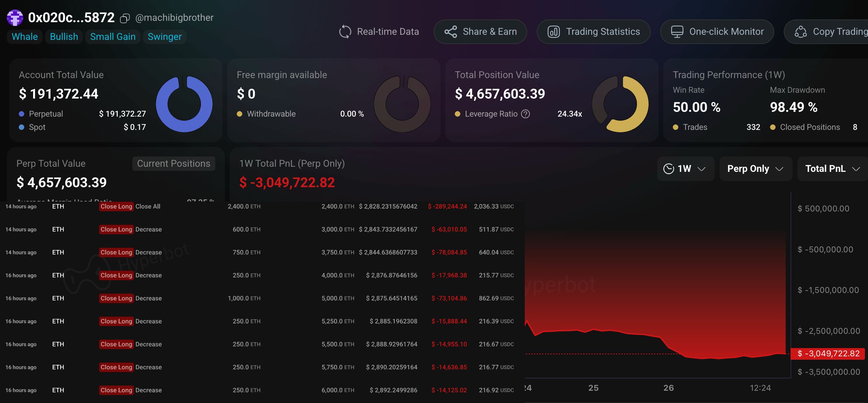
Task: Open the @machibigbrother profile link
Action: coord(174,18)
